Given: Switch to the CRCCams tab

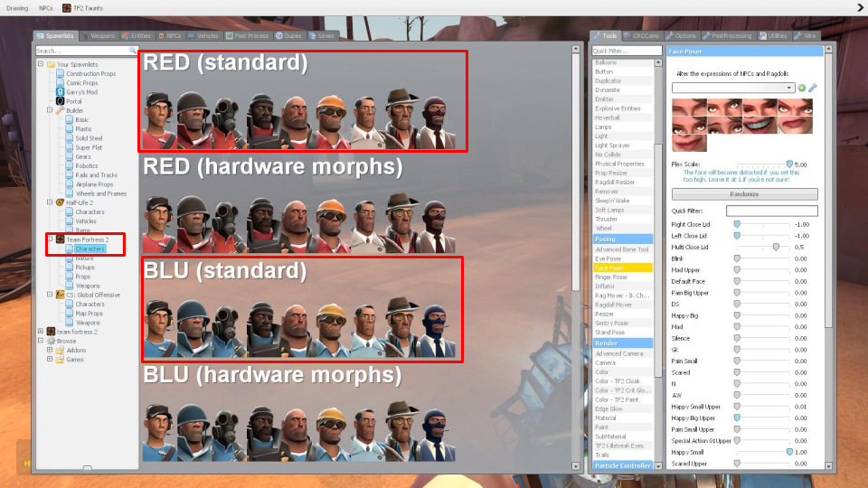Looking at the screenshot, I should coord(642,36).
